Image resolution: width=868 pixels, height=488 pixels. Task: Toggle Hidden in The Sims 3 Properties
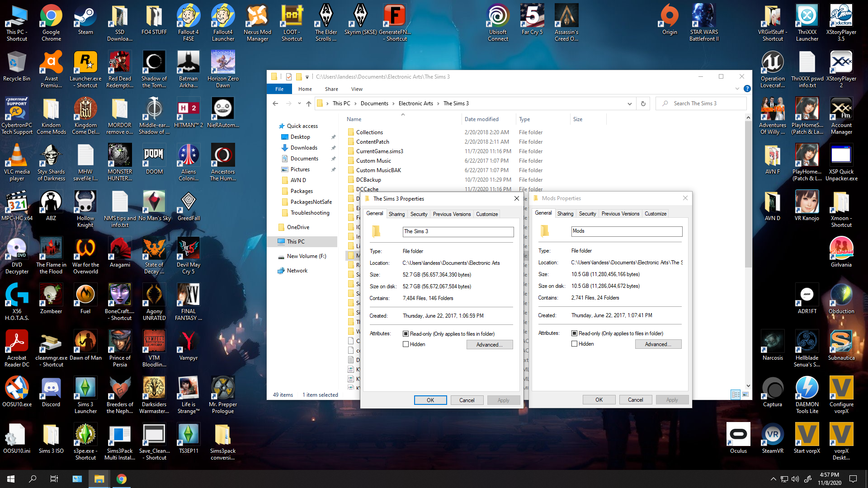click(x=406, y=344)
